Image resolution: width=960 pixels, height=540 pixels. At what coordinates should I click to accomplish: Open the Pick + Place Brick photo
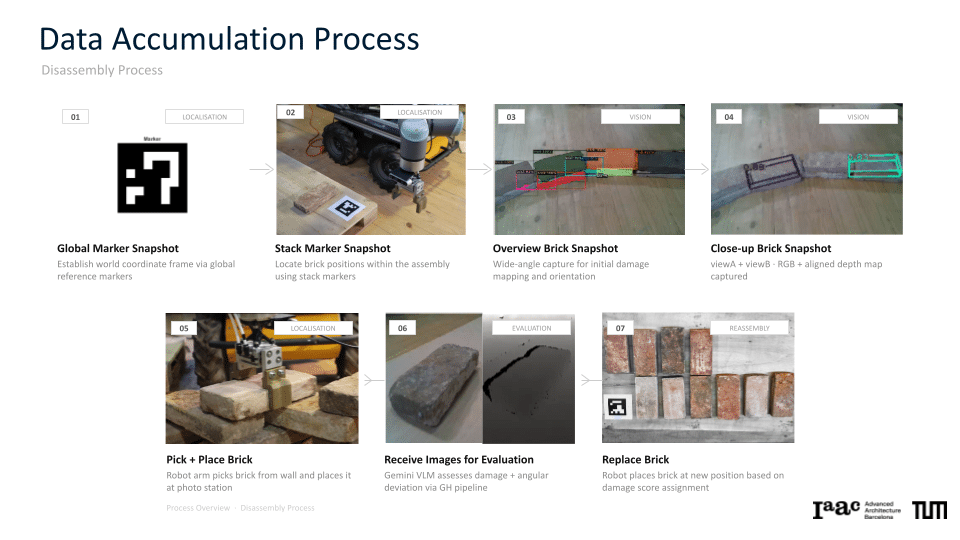[x=262, y=378]
